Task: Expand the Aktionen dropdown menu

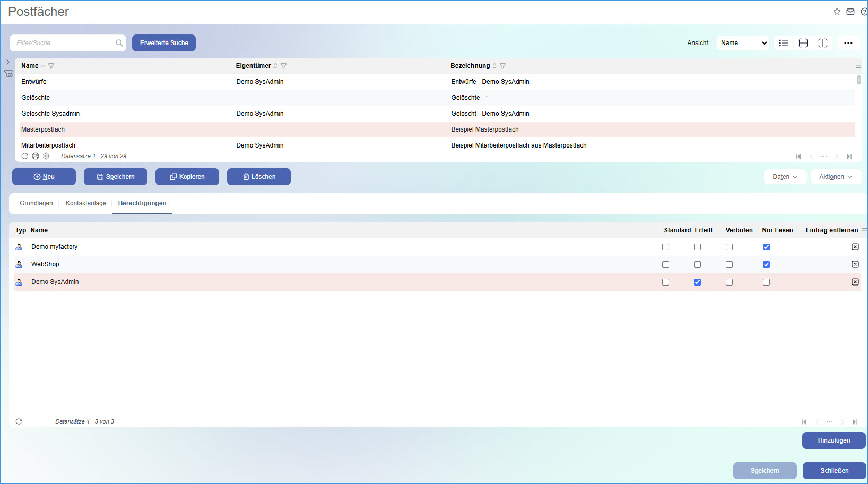Action: point(835,177)
